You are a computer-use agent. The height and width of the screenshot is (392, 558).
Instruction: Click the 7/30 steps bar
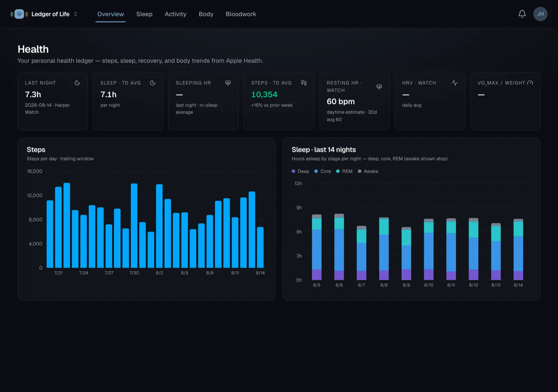point(134,225)
